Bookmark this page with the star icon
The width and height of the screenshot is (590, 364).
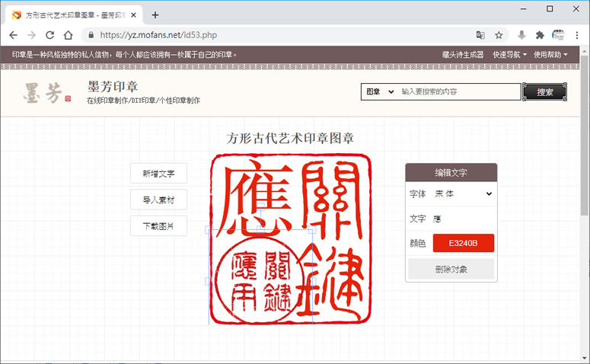(499, 35)
